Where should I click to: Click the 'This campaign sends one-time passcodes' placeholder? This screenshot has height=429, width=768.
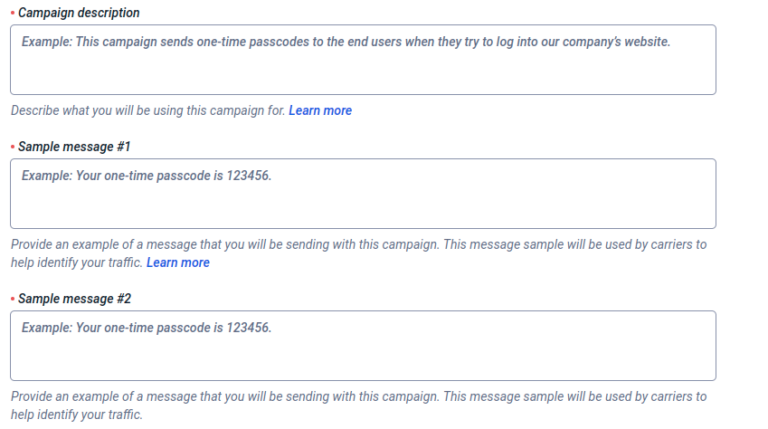click(x=345, y=43)
